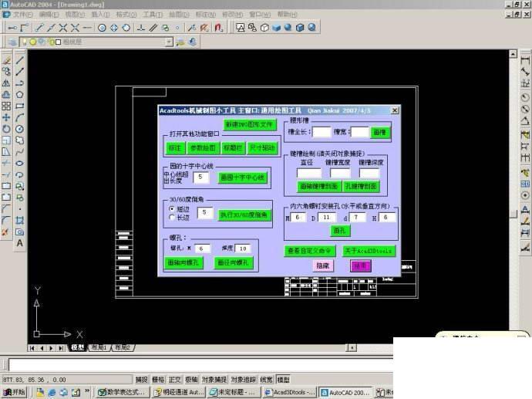Select the 长边 radio option

pos(172,218)
